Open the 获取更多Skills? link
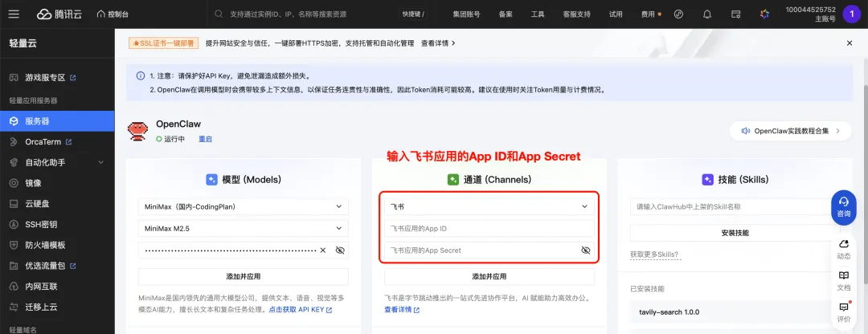This screenshot has width=868, height=334. (x=654, y=255)
